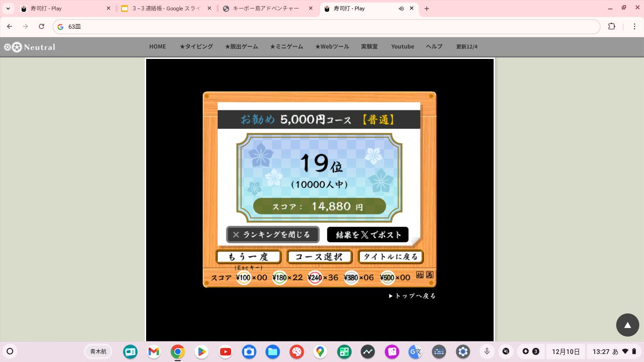Mute the audio playing tab
644x362 pixels.
click(401, 8)
